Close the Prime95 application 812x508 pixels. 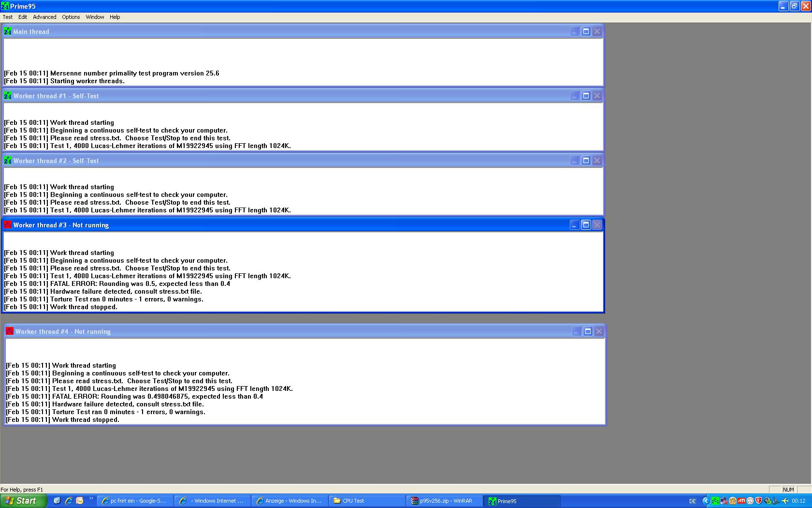pyautogui.click(x=806, y=6)
